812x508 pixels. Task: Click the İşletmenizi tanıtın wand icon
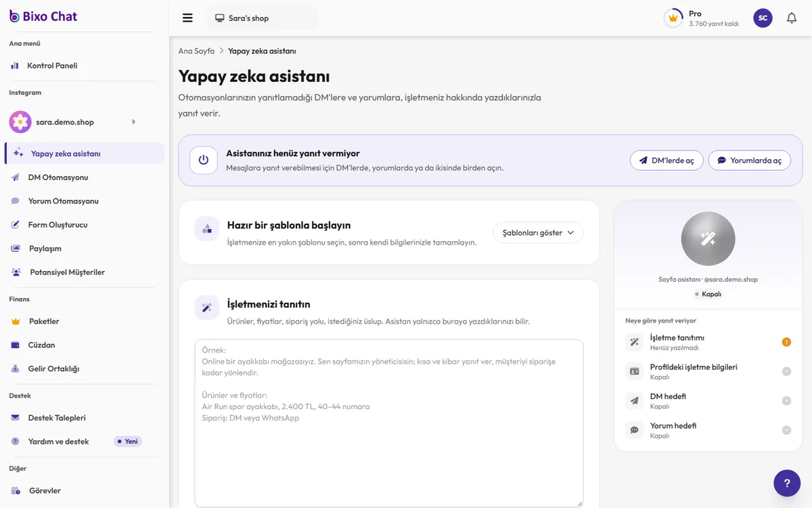(x=207, y=308)
